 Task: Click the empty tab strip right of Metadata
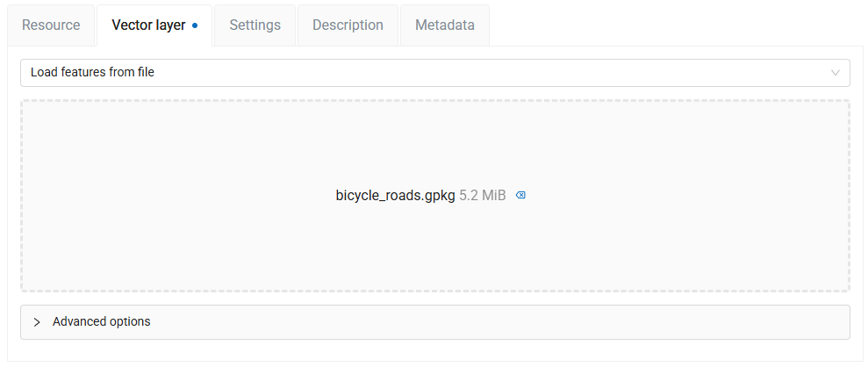point(676,25)
